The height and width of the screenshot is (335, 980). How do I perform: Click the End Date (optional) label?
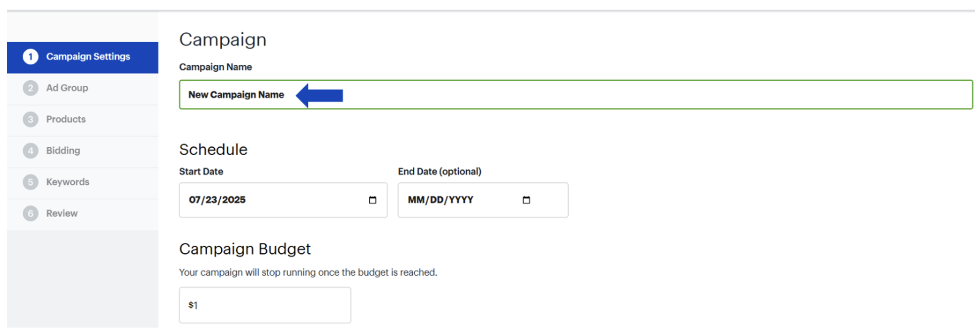pyautogui.click(x=440, y=171)
